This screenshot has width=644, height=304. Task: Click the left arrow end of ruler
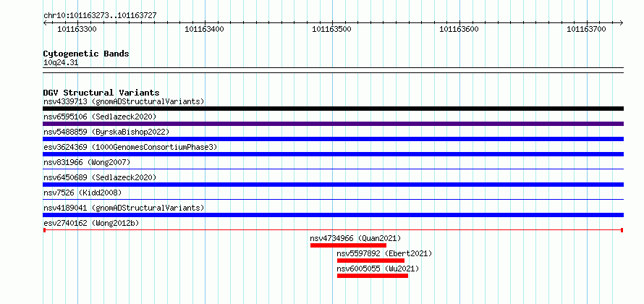[x=45, y=22]
